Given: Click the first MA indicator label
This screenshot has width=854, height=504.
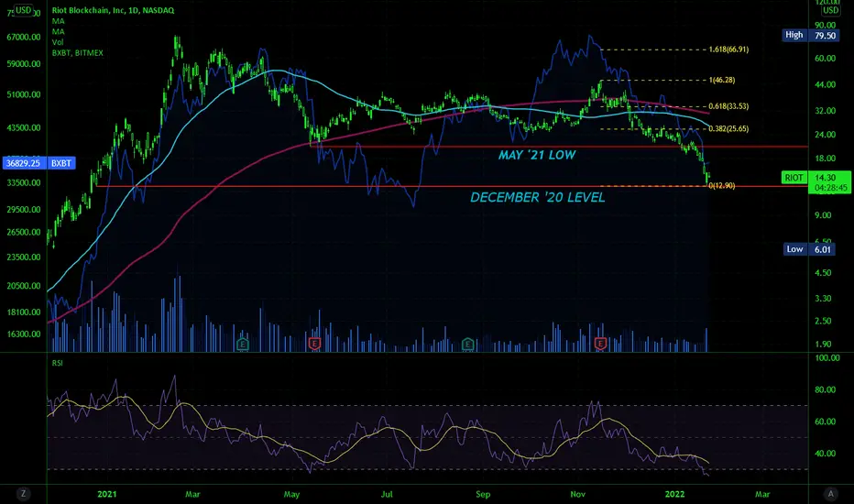Looking at the screenshot, I should click(x=58, y=21).
